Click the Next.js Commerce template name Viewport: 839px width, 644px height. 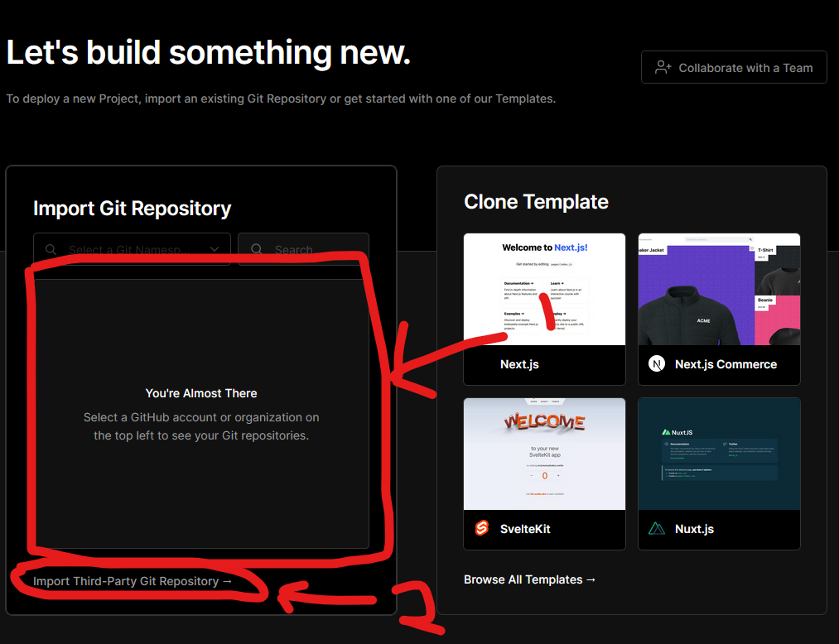pyautogui.click(x=726, y=364)
